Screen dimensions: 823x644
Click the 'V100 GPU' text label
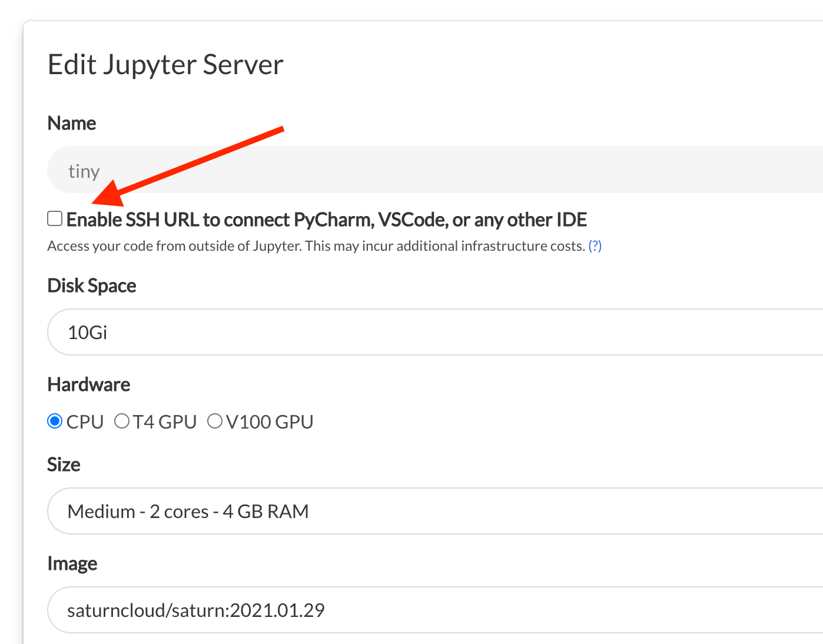[270, 422]
